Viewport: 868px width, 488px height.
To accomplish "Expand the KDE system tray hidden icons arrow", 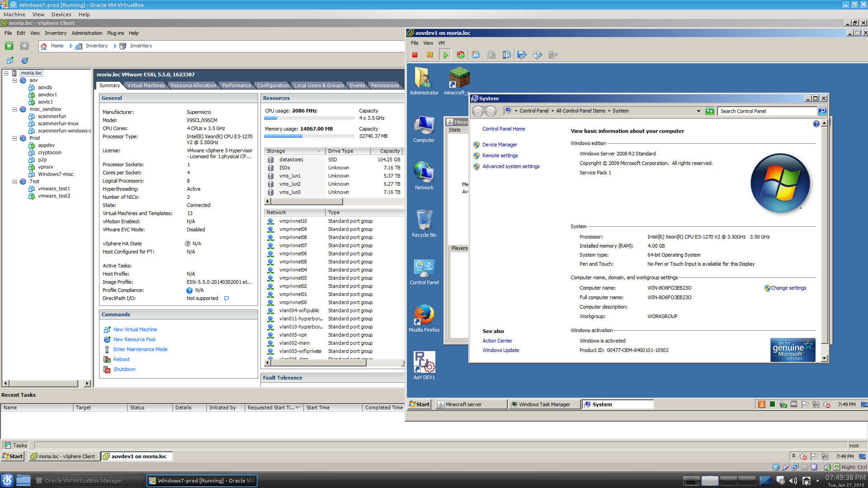I will [x=817, y=481].
